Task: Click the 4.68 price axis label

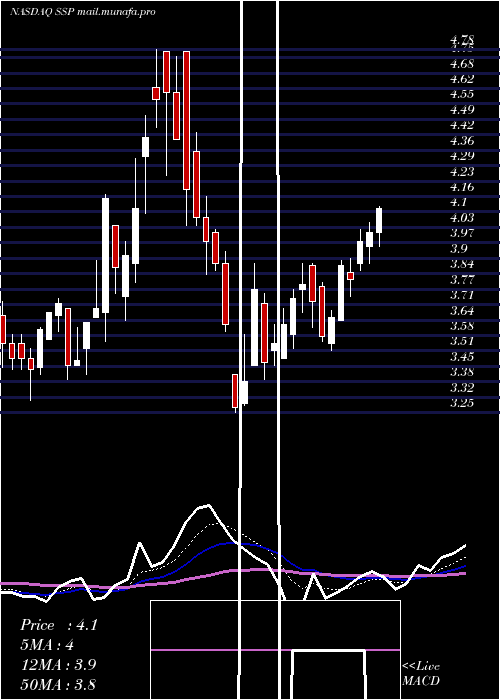Action: point(462,64)
